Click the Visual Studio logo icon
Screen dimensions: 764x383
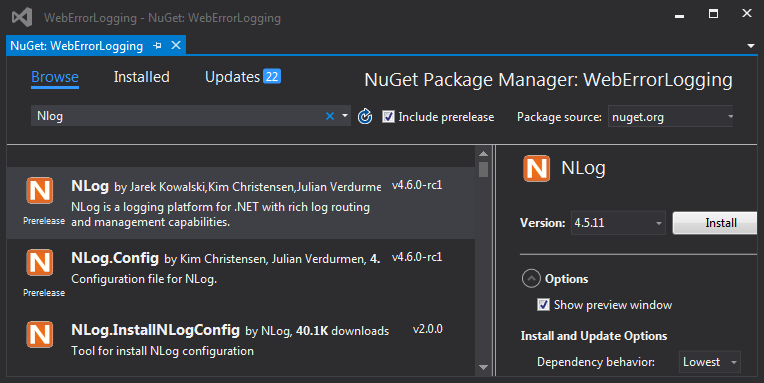click(22, 18)
